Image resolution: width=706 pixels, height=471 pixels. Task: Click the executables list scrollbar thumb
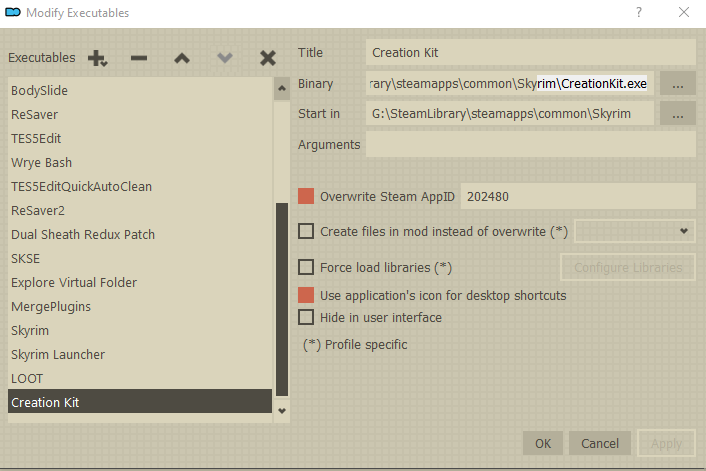point(282,299)
